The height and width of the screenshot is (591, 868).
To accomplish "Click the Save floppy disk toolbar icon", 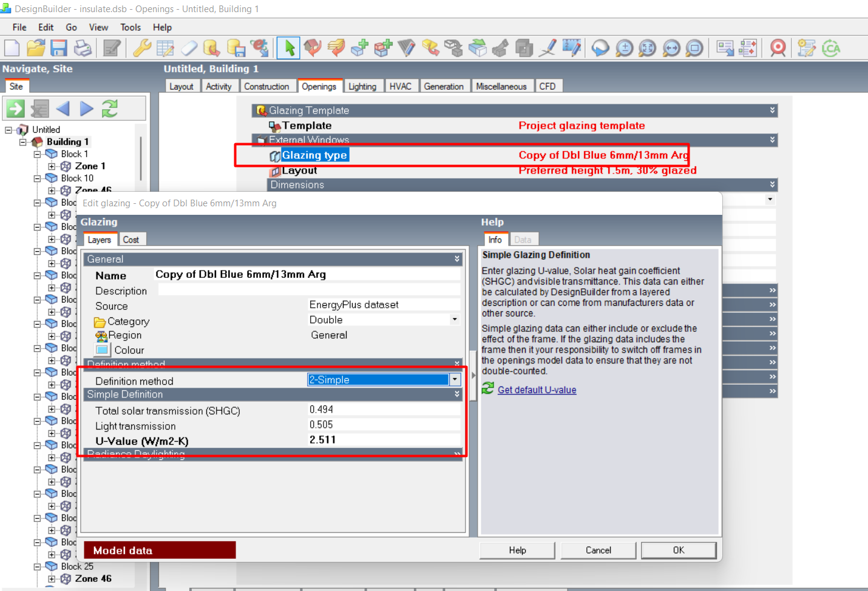I will click(59, 48).
